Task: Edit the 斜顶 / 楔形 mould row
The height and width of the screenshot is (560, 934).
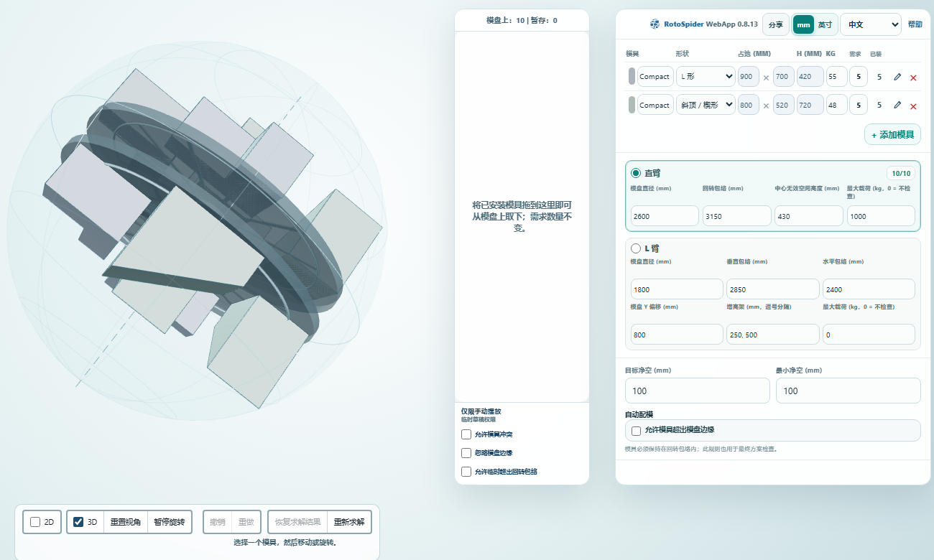Action: 897,105
